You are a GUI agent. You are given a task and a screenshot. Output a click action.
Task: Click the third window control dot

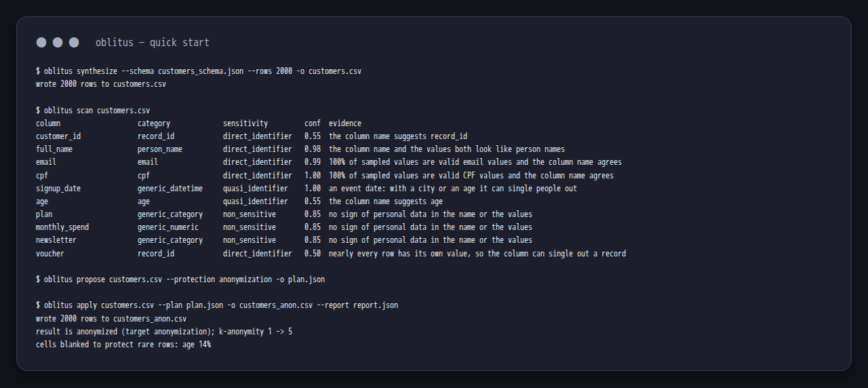74,42
